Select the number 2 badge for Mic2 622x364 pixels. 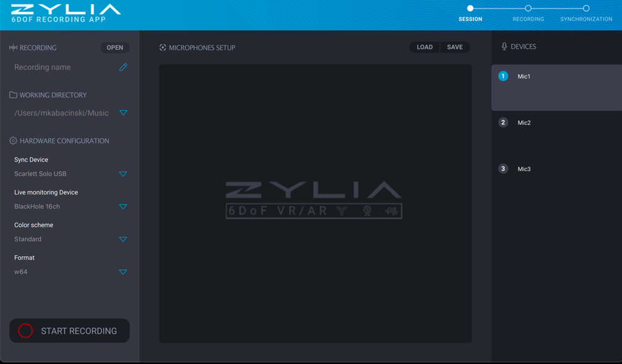click(503, 122)
